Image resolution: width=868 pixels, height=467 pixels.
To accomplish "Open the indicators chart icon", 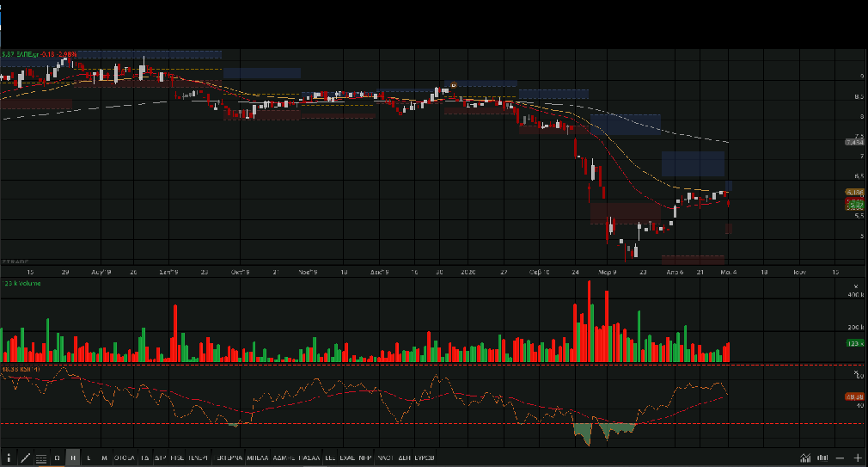I will [805, 458].
